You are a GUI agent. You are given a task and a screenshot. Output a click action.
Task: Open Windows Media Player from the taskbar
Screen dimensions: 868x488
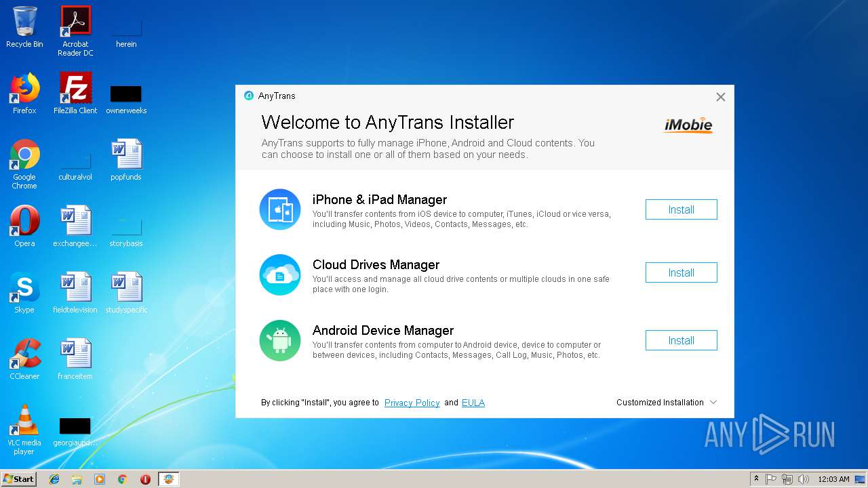coord(100,479)
